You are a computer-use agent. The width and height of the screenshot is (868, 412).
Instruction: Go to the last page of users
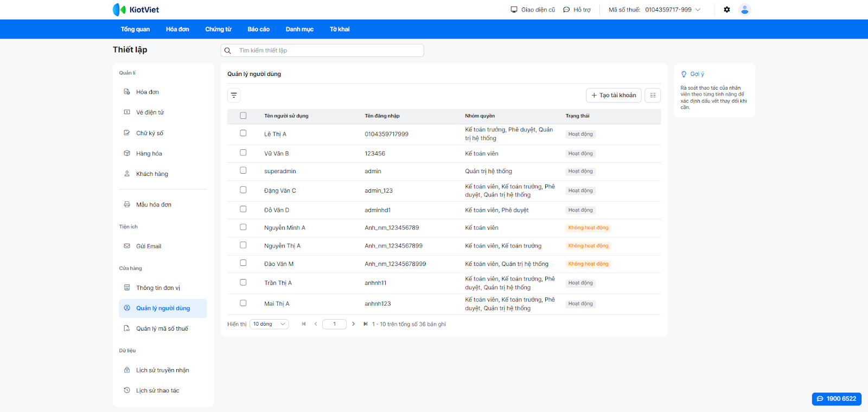(365, 324)
